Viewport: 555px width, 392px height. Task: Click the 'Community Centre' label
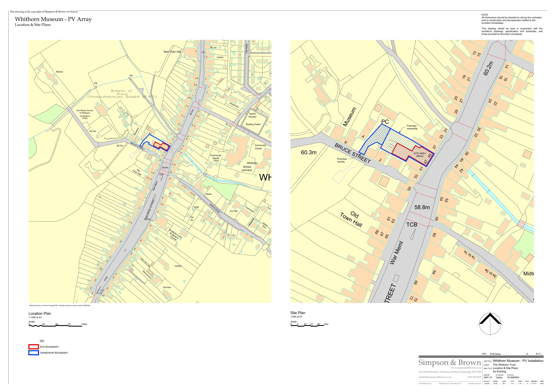(260, 147)
